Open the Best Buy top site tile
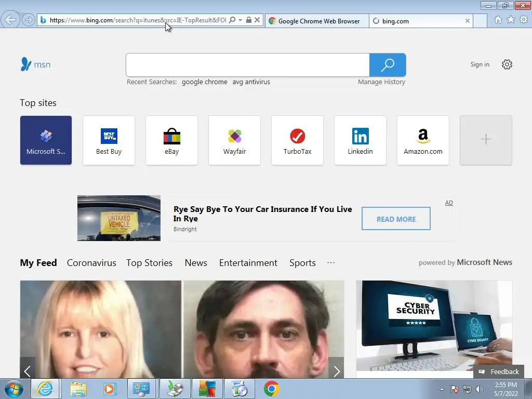 [x=109, y=140]
